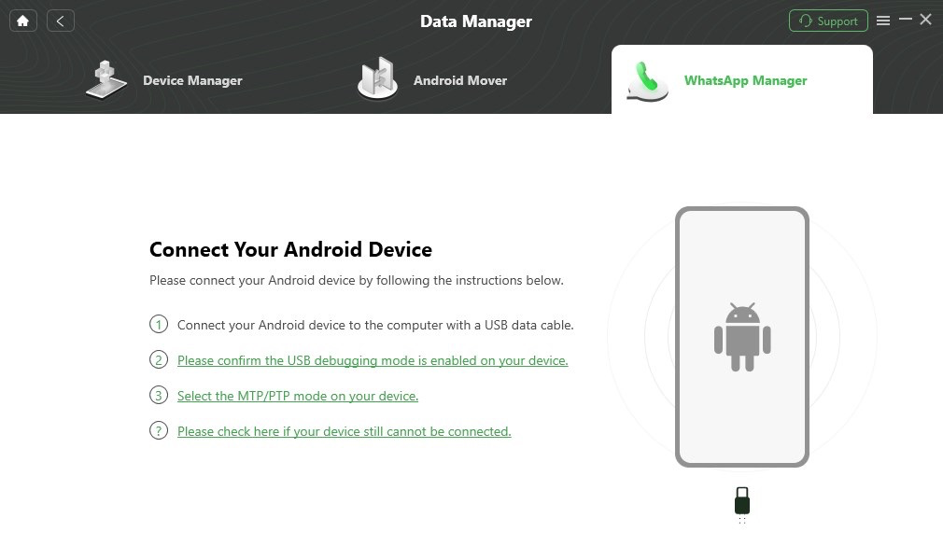Screen dimensions: 943x560
Task: Click the Android robot on phone illustration
Action: coord(742,337)
